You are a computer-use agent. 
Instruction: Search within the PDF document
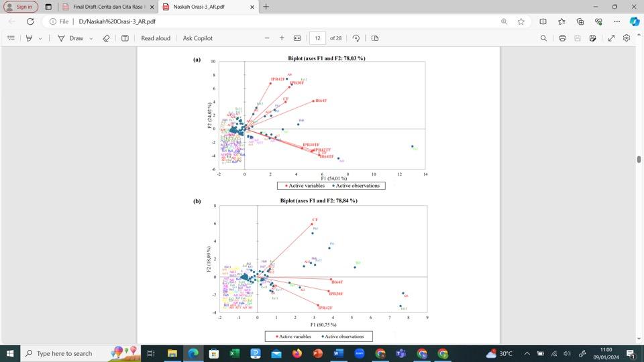point(543,38)
